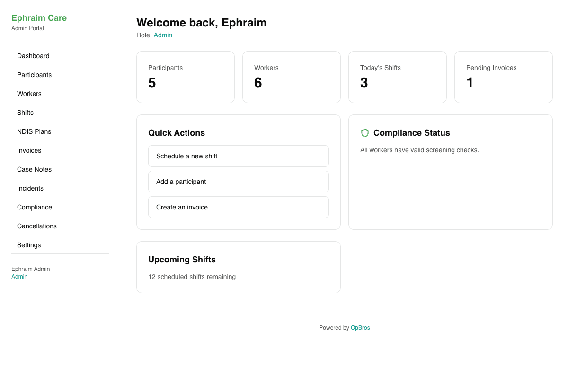
Task: Click Create an invoice
Action: 238,207
